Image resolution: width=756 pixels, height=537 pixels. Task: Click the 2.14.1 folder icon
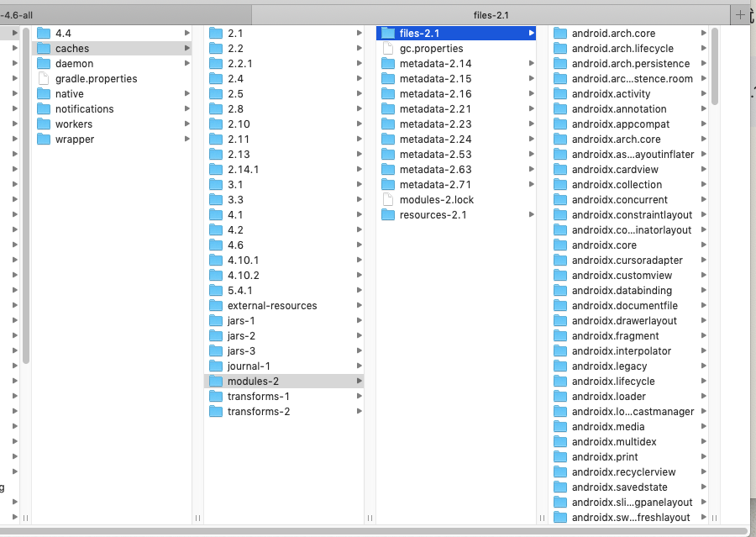coord(216,170)
